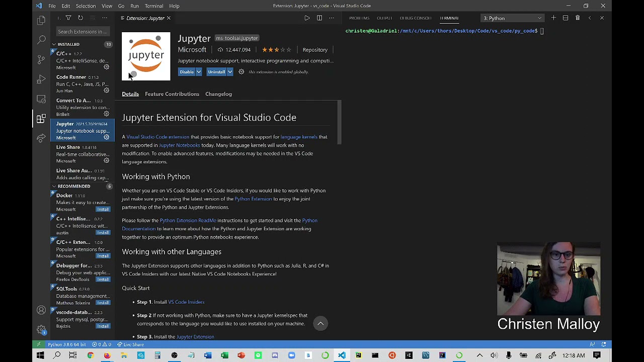Open the terminal selector '3: Python' dropdown
644x362 pixels.
tap(512, 18)
